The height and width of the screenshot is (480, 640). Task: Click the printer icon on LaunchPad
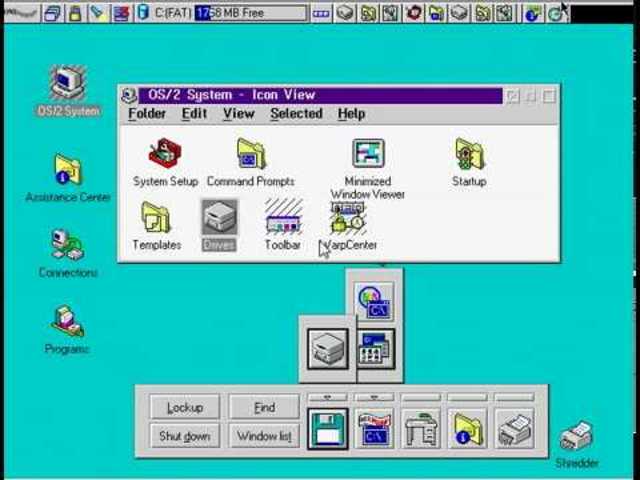(514, 429)
